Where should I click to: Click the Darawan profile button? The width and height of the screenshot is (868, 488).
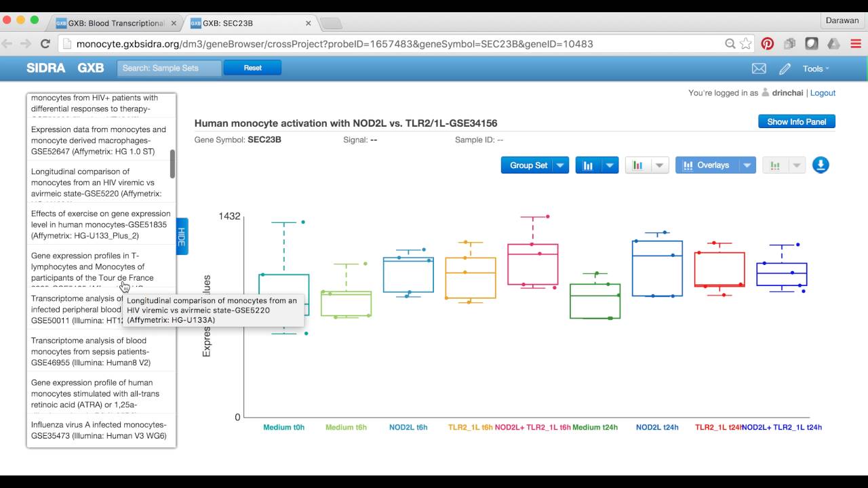[x=842, y=21]
